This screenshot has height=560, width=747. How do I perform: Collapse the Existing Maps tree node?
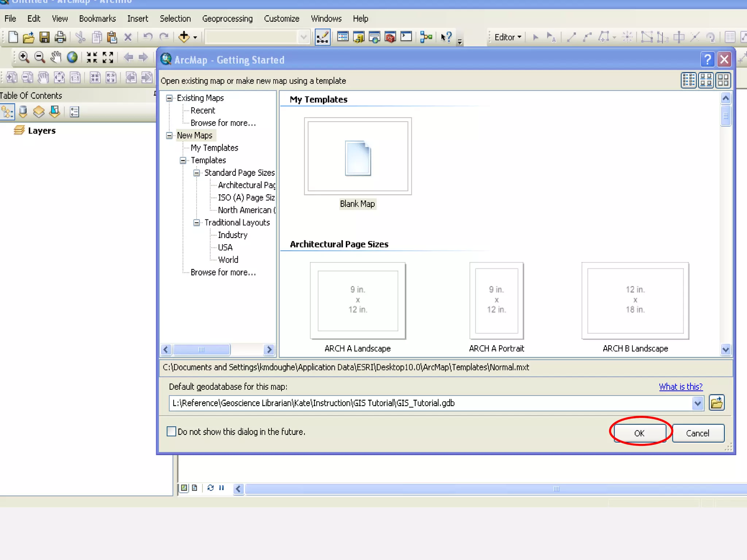pos(169,98)
